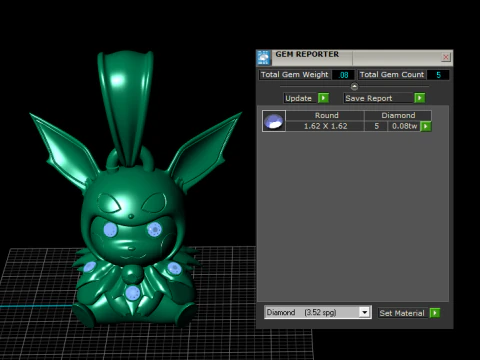Screen dimensions: 480x360
Task: Click the green arrow beside Set Material
Action: pos(435,313)
